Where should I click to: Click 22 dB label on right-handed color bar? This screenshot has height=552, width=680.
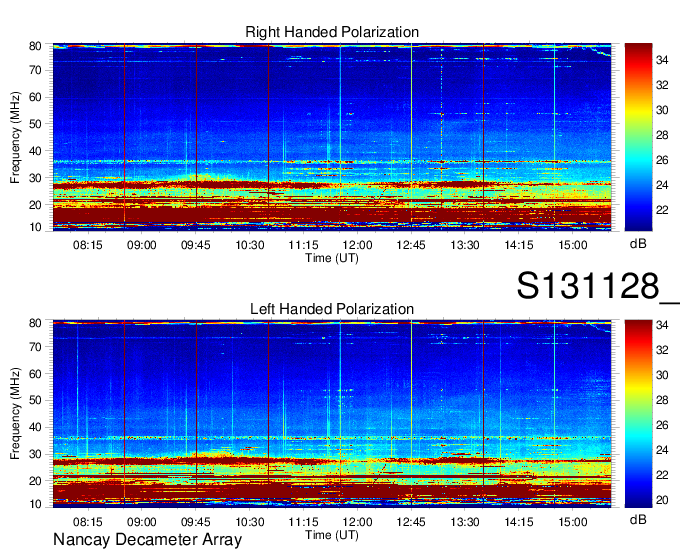point(662,210)
